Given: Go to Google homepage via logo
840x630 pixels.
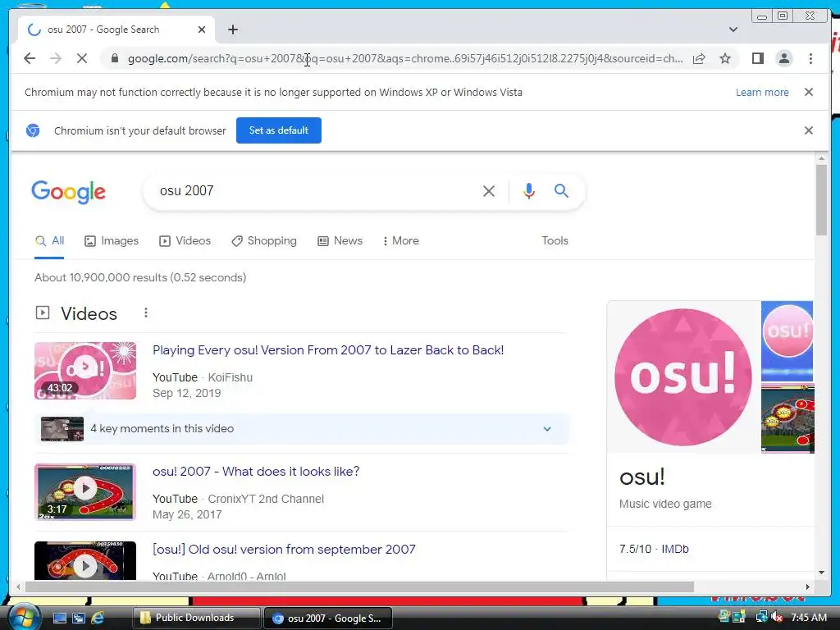Looking at the screenshot, I should [x=69, y=192].
